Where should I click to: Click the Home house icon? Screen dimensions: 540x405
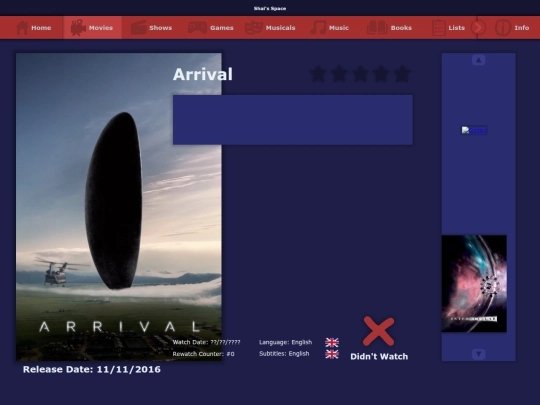[x=22, y=28]
